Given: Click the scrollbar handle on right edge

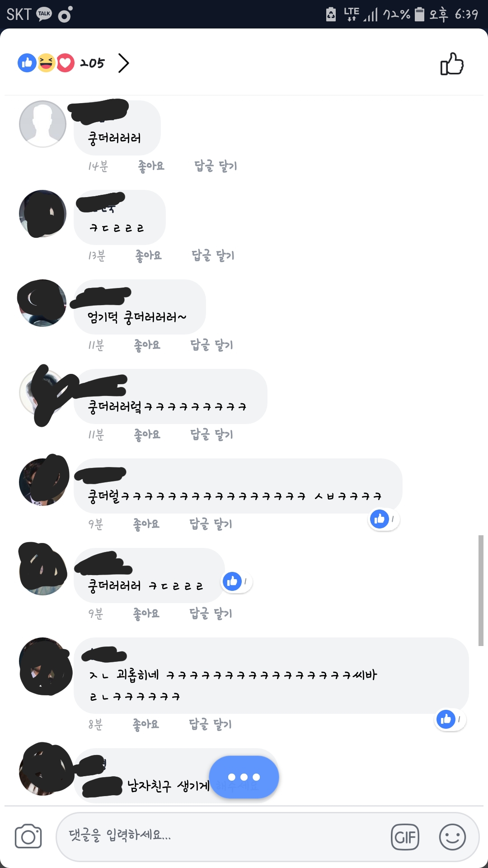Looking at the screenshot, I should pyautogui.click(x=481, y=590).
